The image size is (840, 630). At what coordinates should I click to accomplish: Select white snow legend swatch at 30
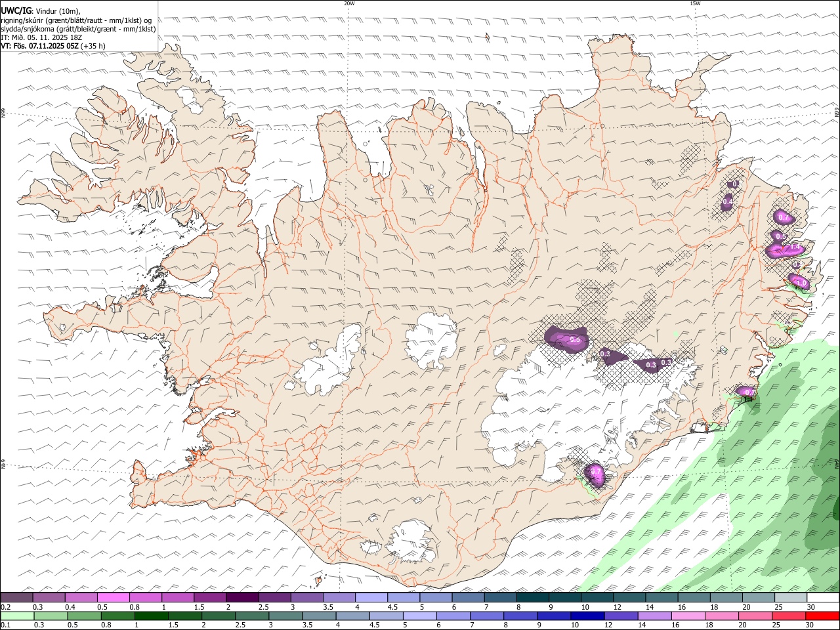pos(823,597)
